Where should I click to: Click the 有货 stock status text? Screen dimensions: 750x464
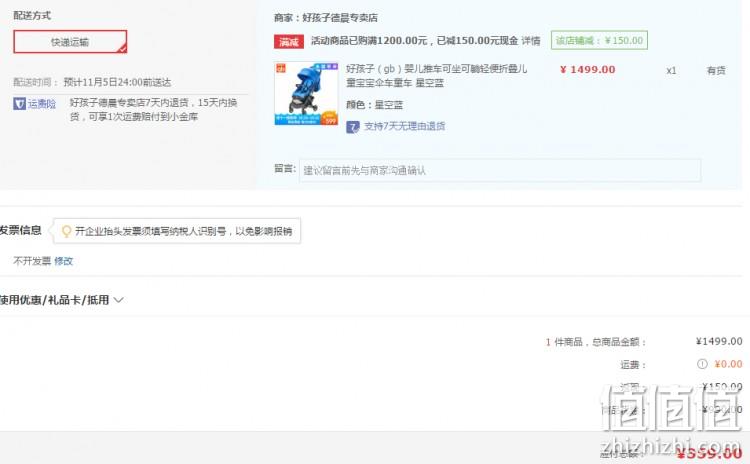click(716, 70)
